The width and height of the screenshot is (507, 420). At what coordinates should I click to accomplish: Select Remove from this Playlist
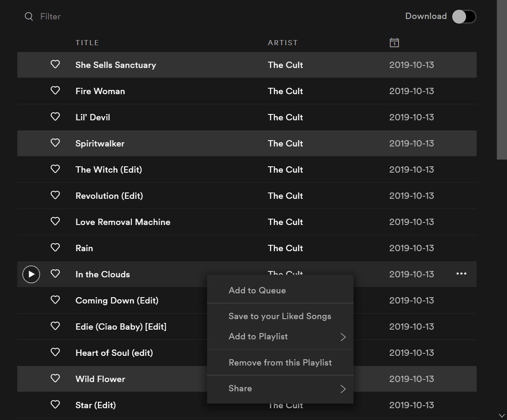[280, 363]
